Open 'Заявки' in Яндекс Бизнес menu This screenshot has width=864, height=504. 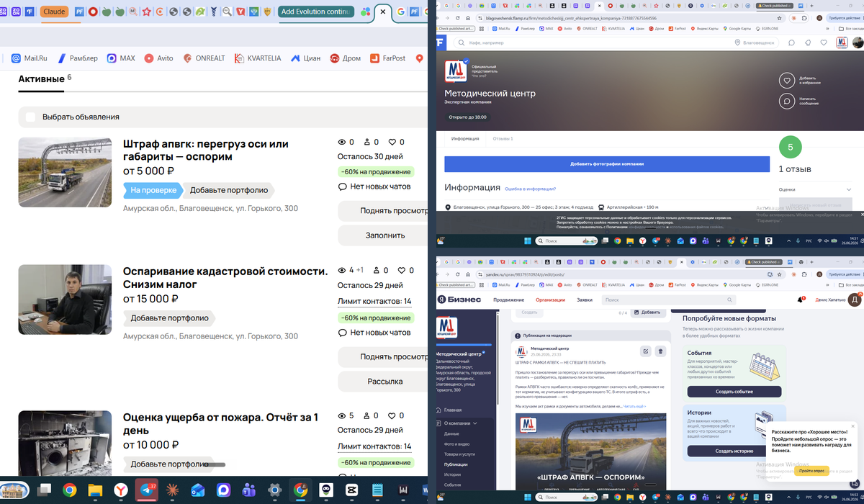(585, 300)
